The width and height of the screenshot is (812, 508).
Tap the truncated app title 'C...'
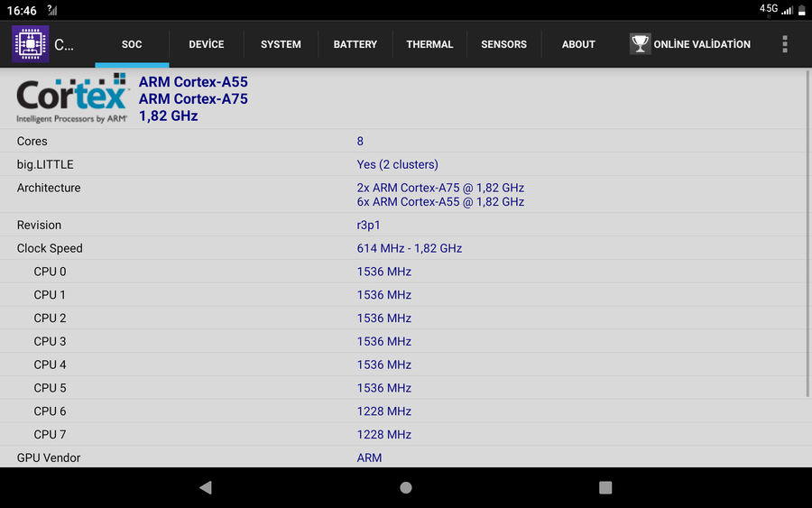(64, 45)
